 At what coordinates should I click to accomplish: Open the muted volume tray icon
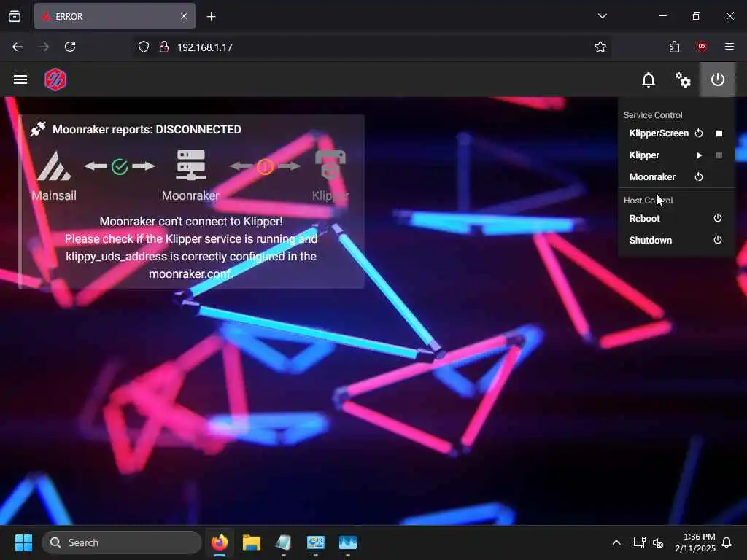[x=659, y=542]
